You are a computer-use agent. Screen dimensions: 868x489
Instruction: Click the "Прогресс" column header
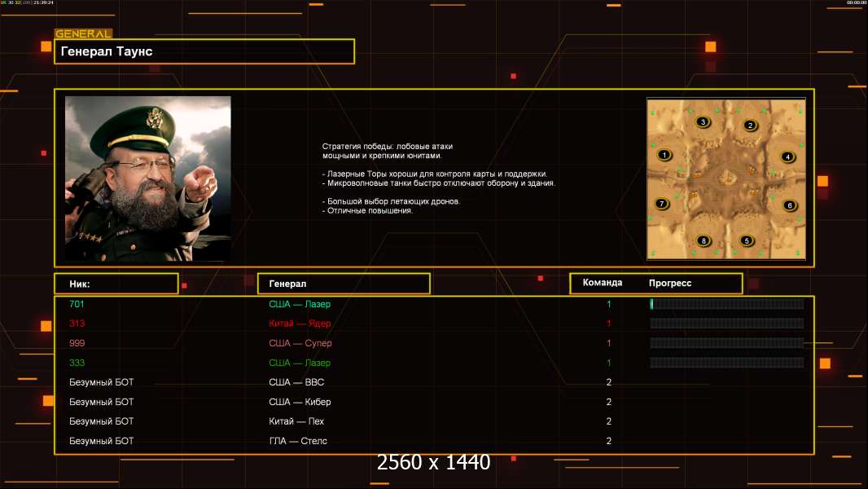point(670,283)
